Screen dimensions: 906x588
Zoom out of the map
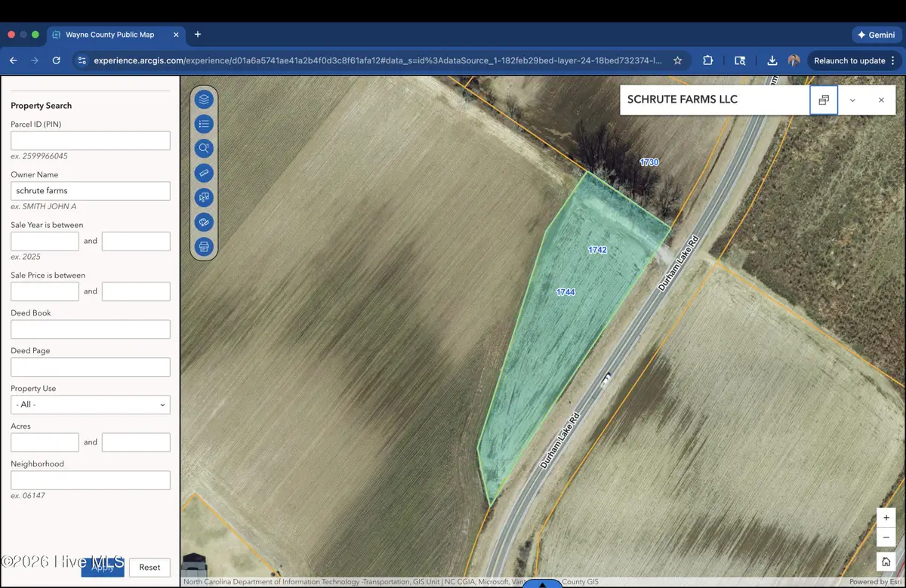pyautogui.click(x=886, y=537)
